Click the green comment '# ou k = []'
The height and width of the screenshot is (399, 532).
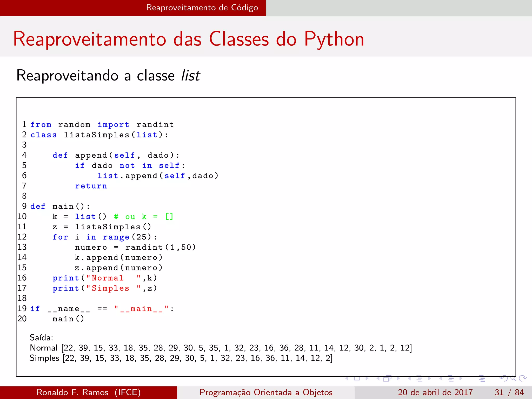[144, 217]
